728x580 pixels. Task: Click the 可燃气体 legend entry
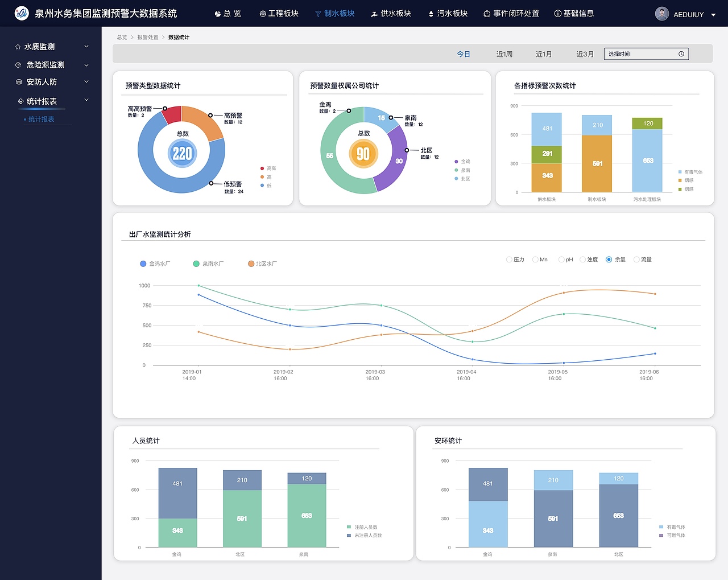[x=672, y=536]
